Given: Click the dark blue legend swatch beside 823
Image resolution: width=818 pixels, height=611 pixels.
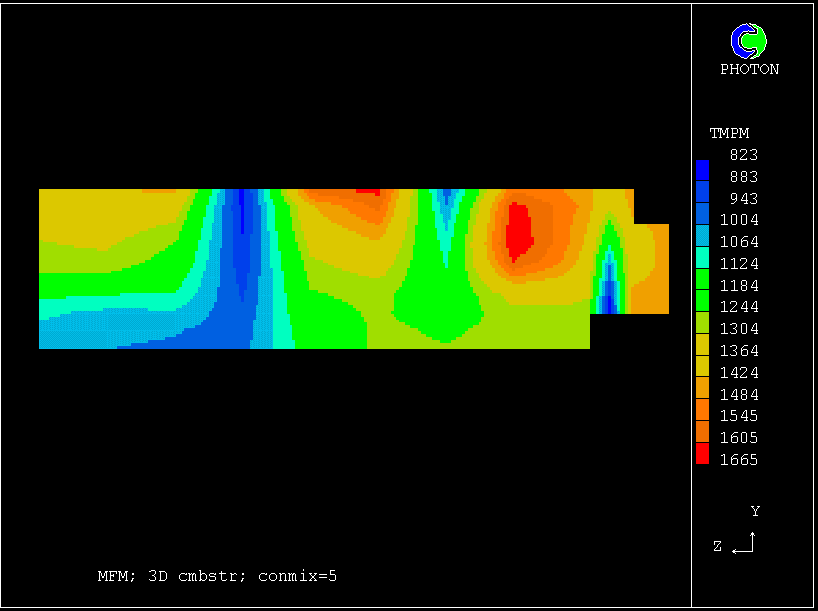Looking at the screenshot, I should (x=702, y=168).
